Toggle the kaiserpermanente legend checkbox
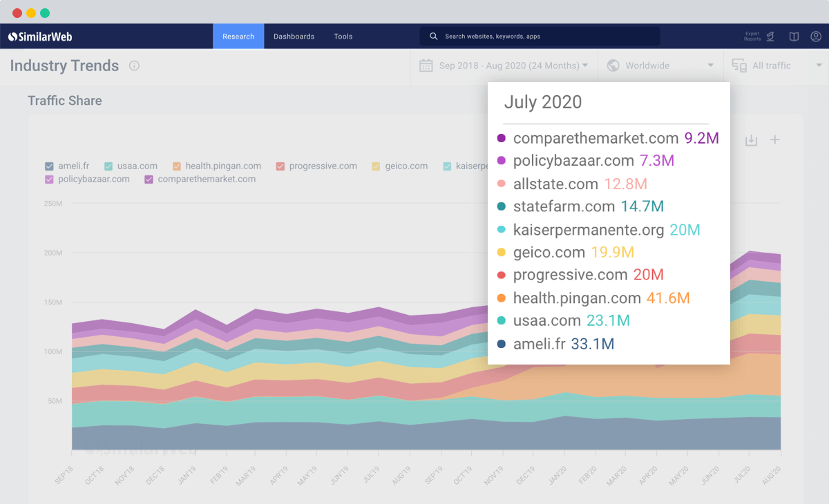829x504 pixels. [448, 166]
